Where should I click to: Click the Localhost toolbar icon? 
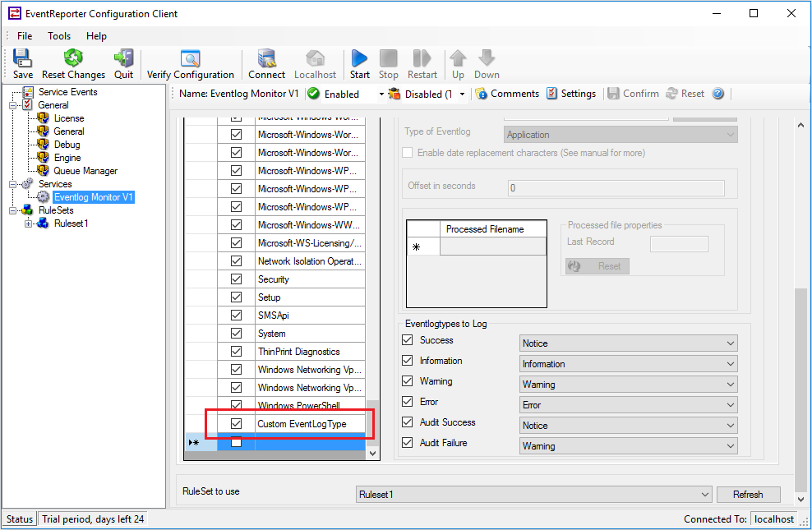point(315,64)
